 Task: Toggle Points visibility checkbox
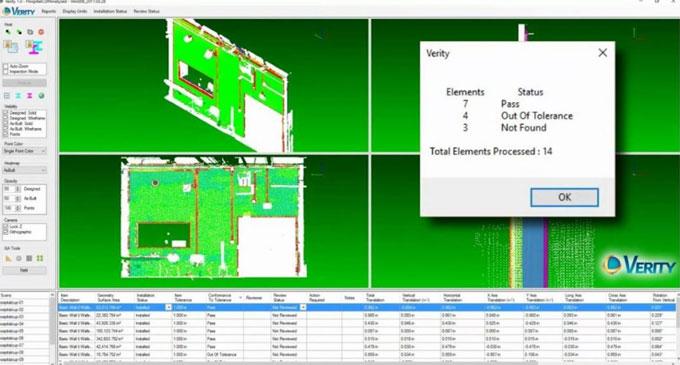(x=6, y=134)
